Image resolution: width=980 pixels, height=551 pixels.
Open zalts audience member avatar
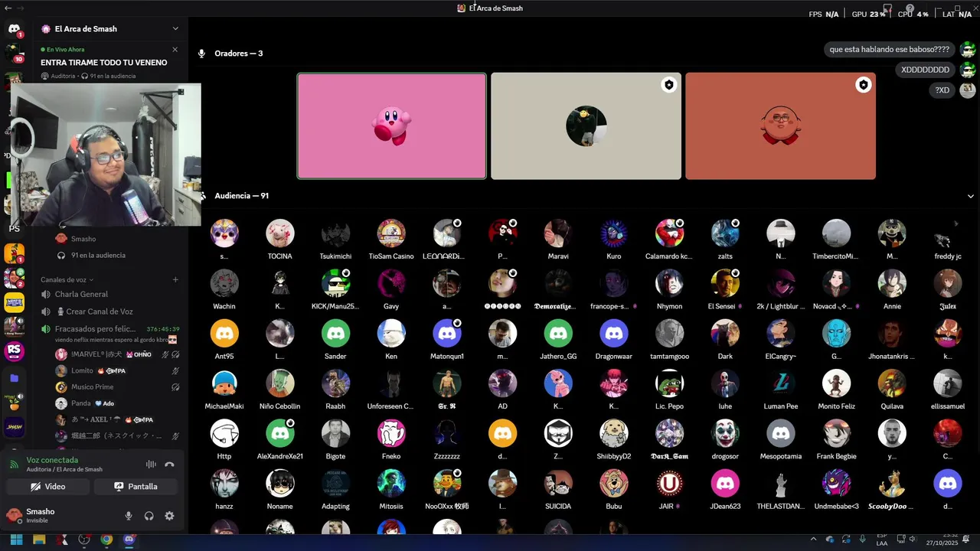pyautogui.click(x=725, y=233)
